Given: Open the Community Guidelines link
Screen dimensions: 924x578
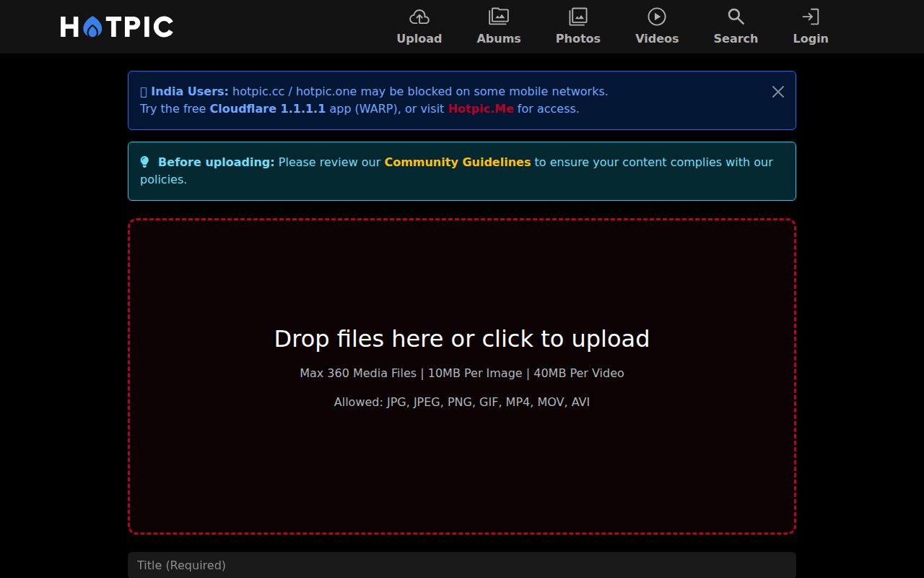Looking at the screenshot, I should coord(458,162).
